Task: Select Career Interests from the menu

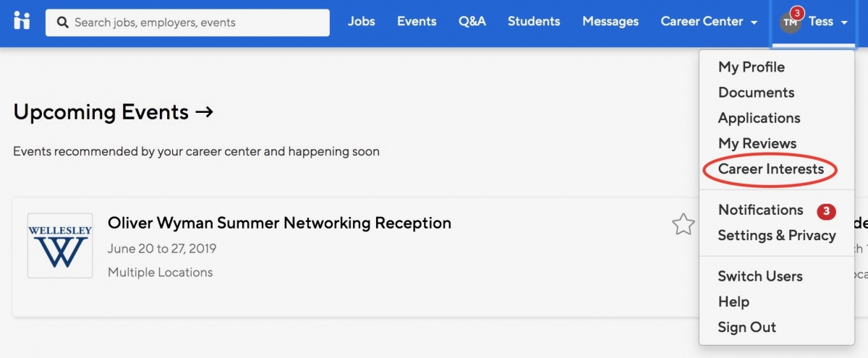Action: (771, 169)
